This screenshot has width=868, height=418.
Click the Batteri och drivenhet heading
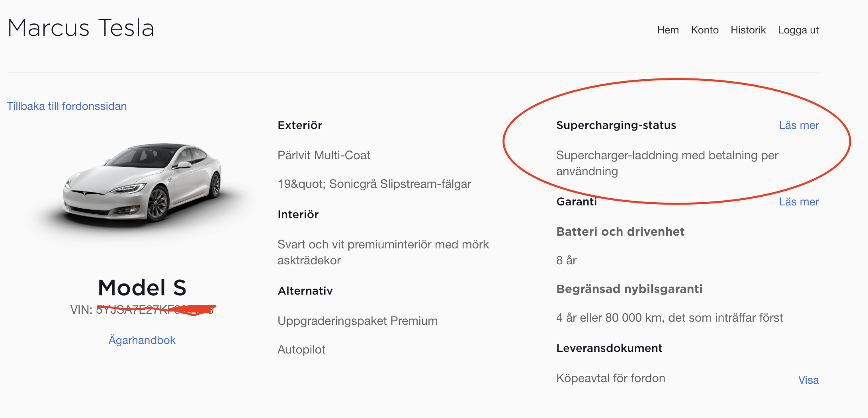(620, 232)
